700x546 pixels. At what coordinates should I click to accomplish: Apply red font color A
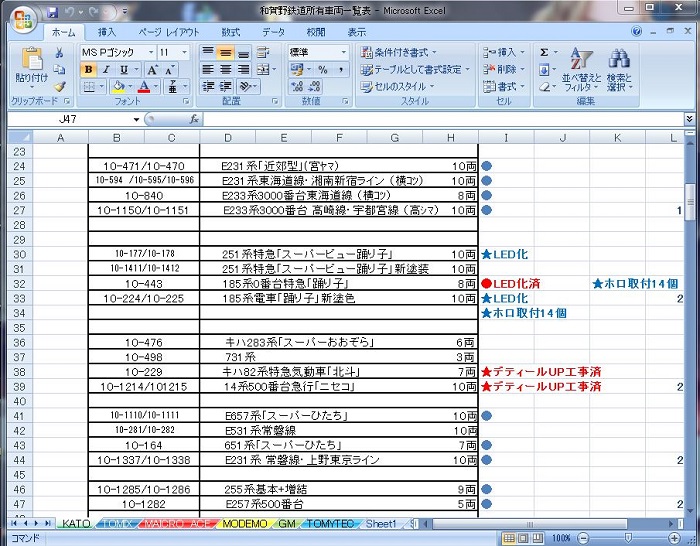[x=144, y=86]
